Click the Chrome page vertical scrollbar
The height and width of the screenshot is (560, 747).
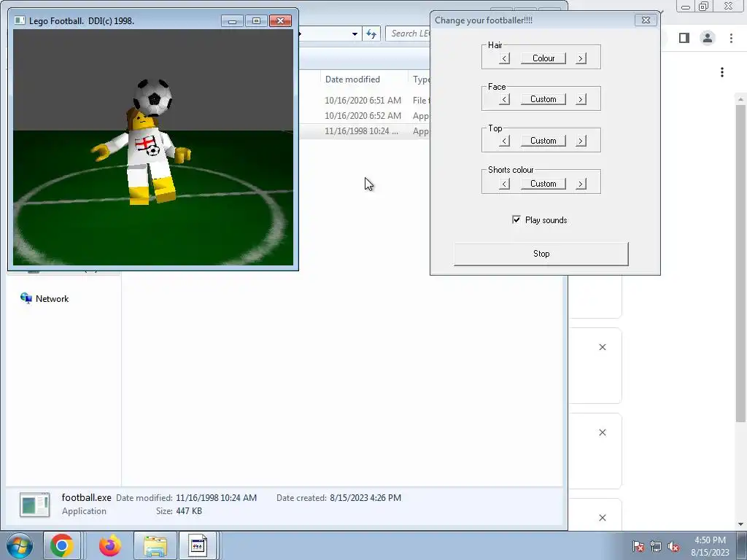[740, 262]
